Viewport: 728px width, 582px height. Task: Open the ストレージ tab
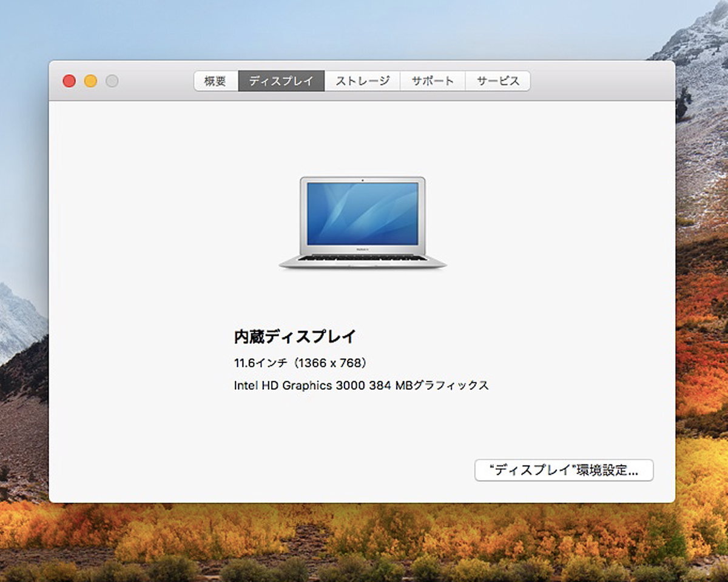(362, 81)
